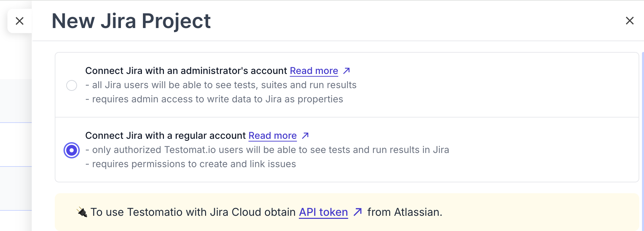644x231 pixels.
Task: Click the plug icon in yellow notice
Action: pos(82,212)
